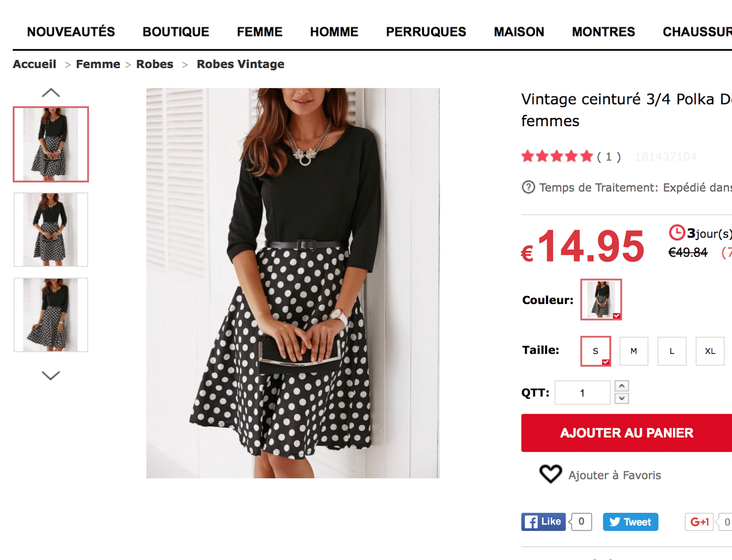
Task: Click the five-star rating icons
Action: (x=557, y=157)
